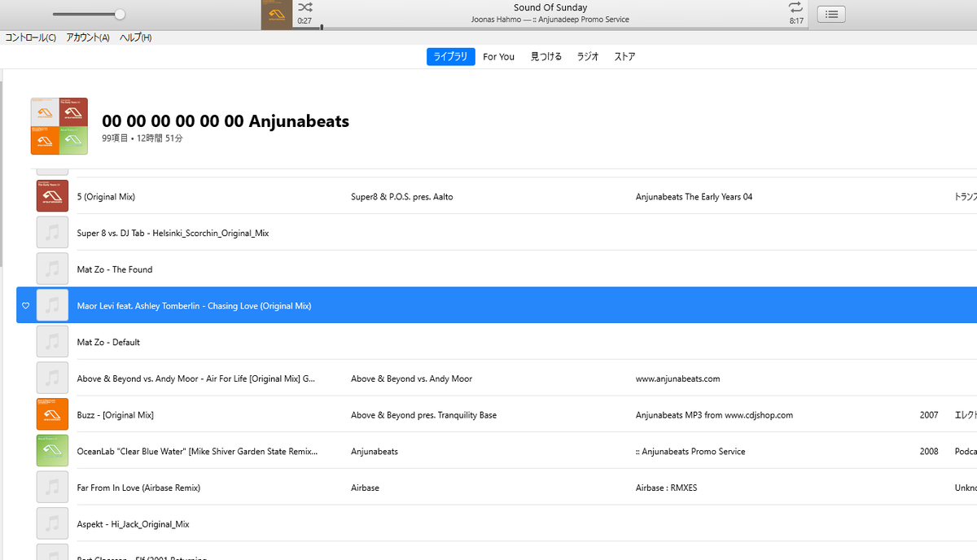
Task: Click the music note icon for Mat Zo - Default
Action: 52,342
